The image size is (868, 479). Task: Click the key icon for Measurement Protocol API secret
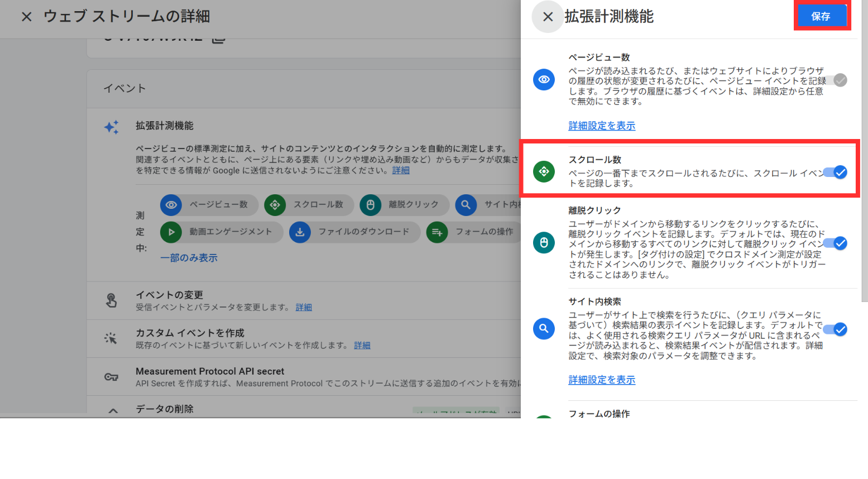[111, 377]
